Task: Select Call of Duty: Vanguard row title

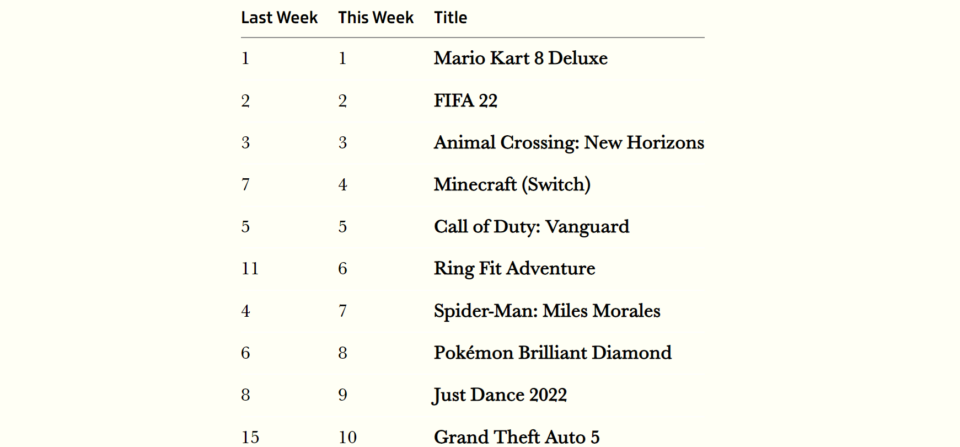Action: [531, 227]
